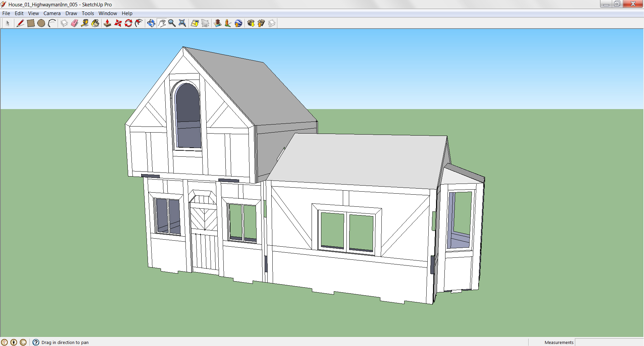Select the Arc tool
This screenshot has height=346, width=644.
point(52,23)
